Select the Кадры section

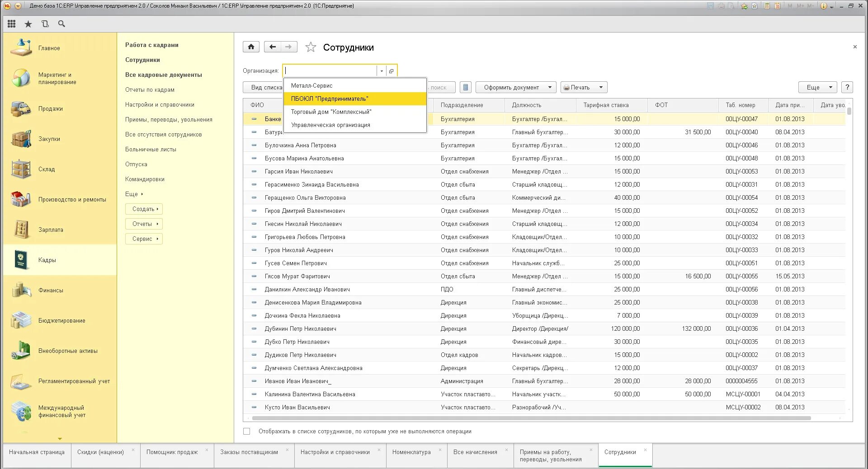click(x=60, y=260)
